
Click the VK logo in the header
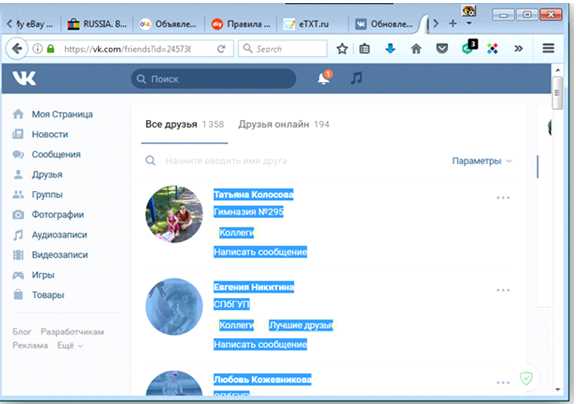pyautogui.click(x=24, y=78)
